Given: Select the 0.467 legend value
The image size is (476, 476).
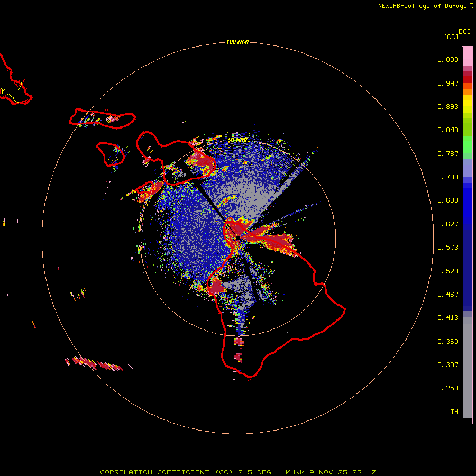Looking at the screenshot, I should (x=448, y=295).
